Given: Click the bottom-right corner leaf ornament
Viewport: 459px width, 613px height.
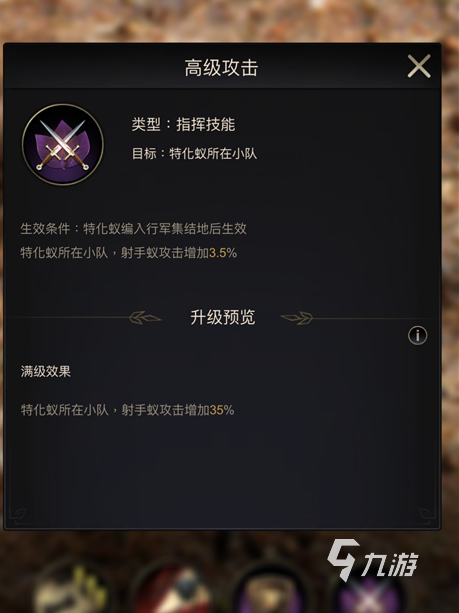Looking at the screenshot, I should coord(427,514).
